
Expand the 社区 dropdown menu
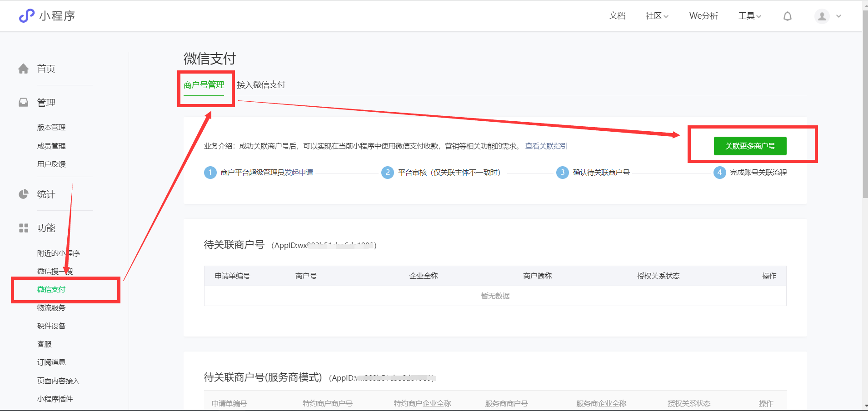pos(657,16)
